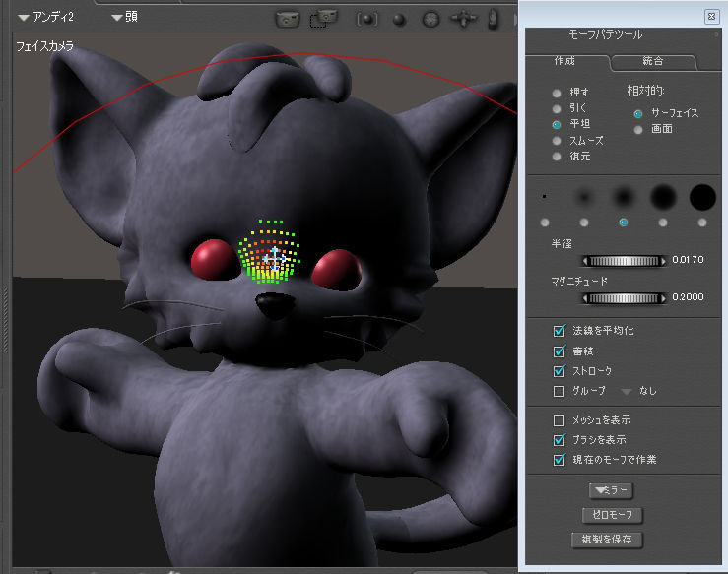The image size is (728, 574).
Task: Select the second soft brush thumbnail
Action: [x=584, y=197]
